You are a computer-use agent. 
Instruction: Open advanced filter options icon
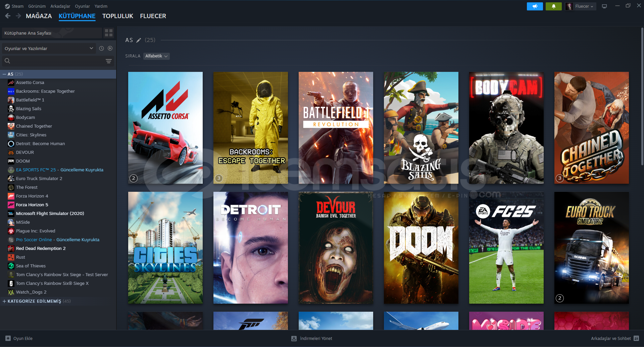pyautogui.click(x=109, y=61)
